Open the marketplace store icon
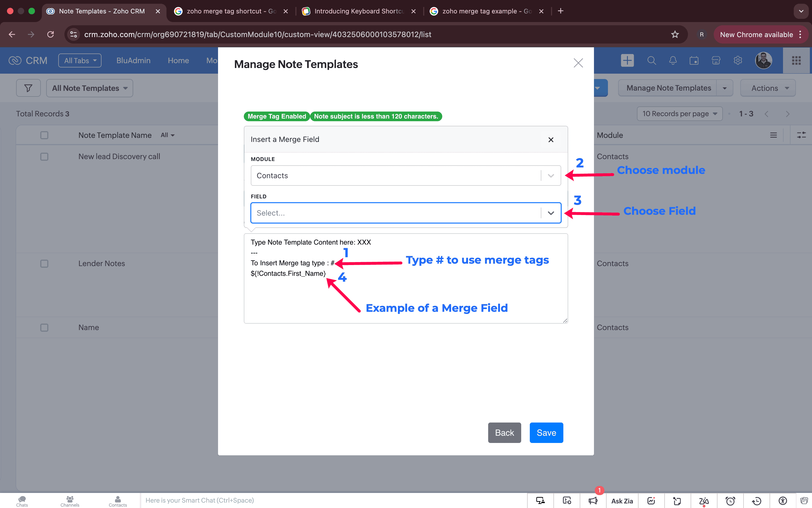 point(716,60)
